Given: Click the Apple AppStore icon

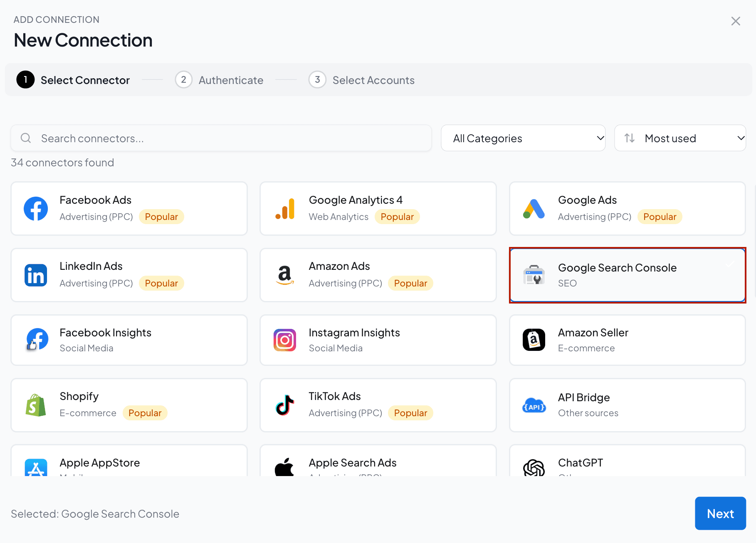Looking at the screenshot, I should click(36, 468).
